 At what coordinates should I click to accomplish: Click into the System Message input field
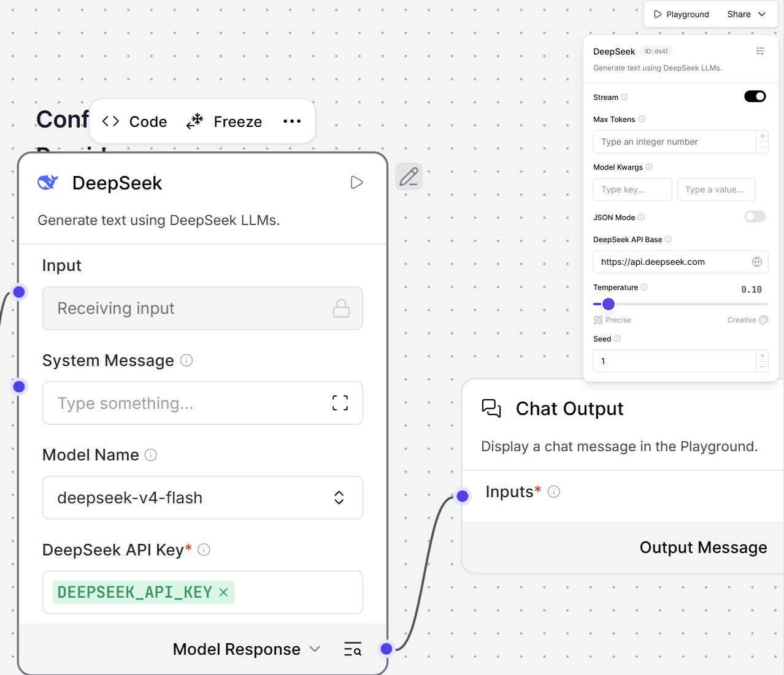(202, 403)
